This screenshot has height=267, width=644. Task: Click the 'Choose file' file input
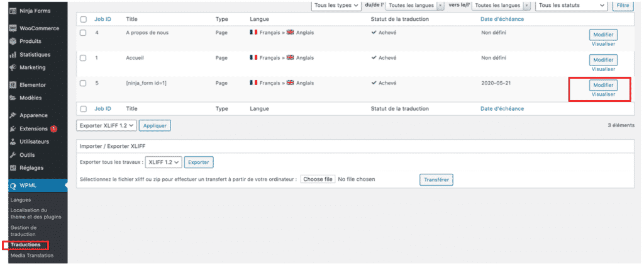[318, 179]
